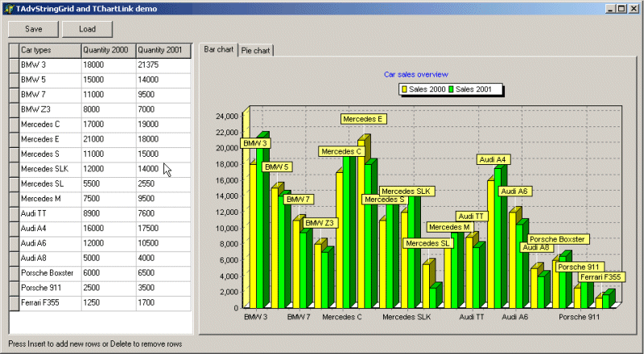Image resolution: width=644 pixels, height=354 pixels.
Task: Switch to the Pie chart tab
Action: [x=255, y=51]
